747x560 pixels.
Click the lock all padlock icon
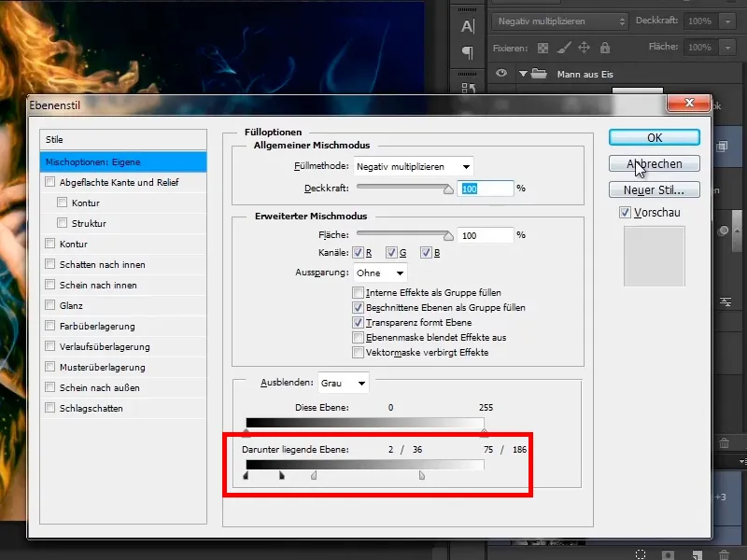(604, 48)
